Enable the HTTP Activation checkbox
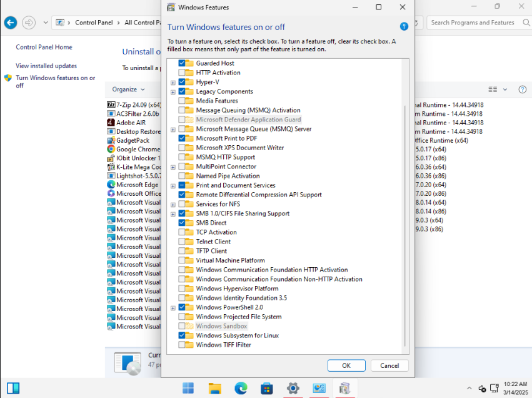Viewport: 532px width, 398px height. 182,73
